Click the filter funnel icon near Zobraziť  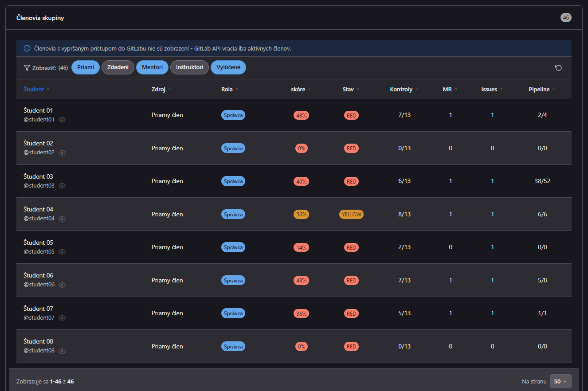click(x=27, y=68)
